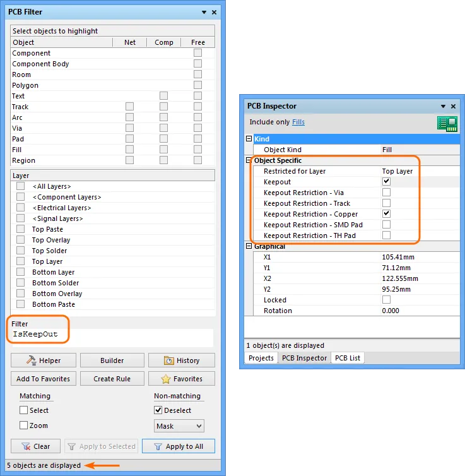465x476 pixels.
Task: Click the Builder button
Action: [x=112, y=360]
